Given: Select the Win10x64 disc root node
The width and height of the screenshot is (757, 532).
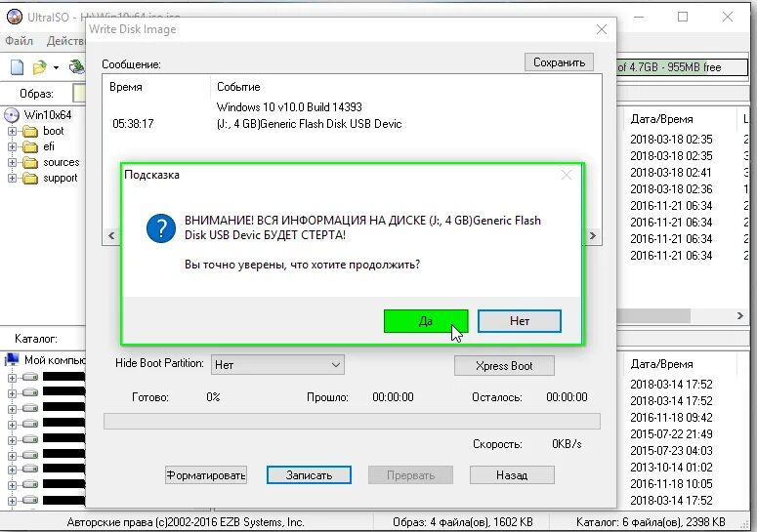Looking at the screenshot, I should tap(47, 115).
